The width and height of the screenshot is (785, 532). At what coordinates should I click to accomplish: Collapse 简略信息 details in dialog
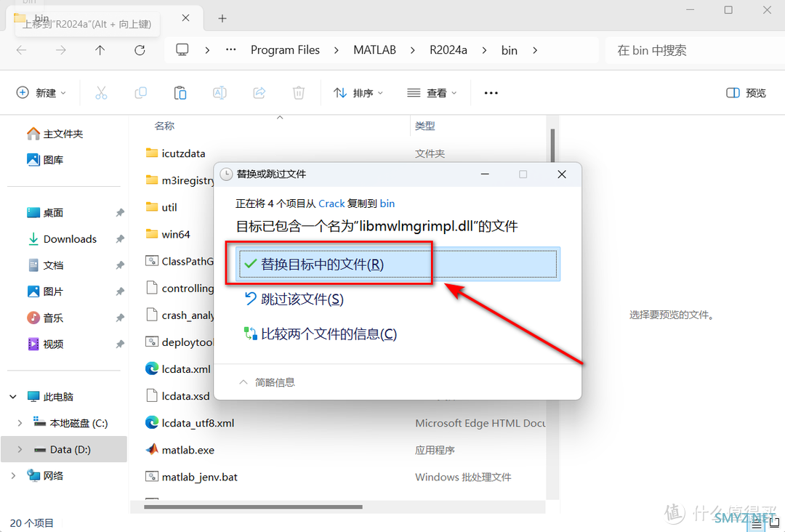[x=267, y=382]
